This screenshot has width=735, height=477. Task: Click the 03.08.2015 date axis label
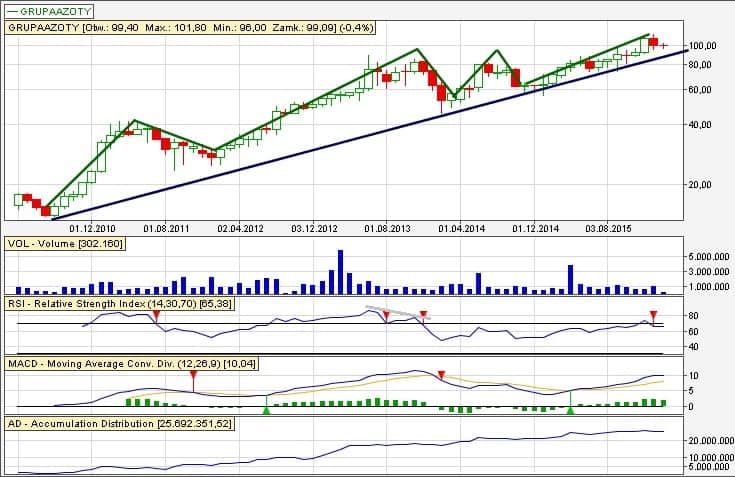[608, 228]
